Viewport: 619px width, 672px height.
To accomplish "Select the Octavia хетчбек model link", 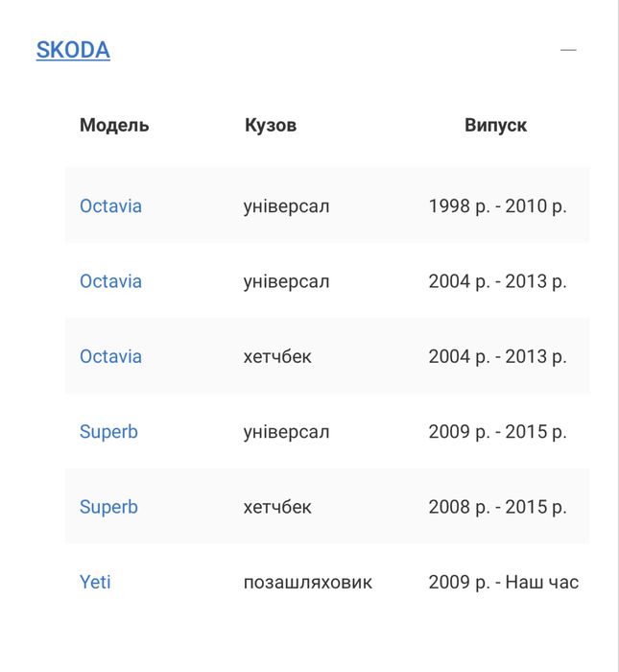I will pyautogui.click(x=110, y=356).
